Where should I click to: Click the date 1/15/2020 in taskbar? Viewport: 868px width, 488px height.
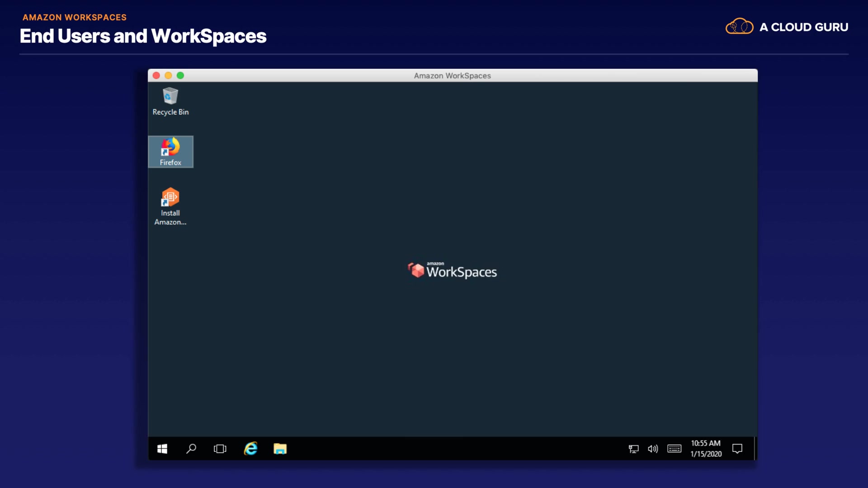[x=706, y=454]
